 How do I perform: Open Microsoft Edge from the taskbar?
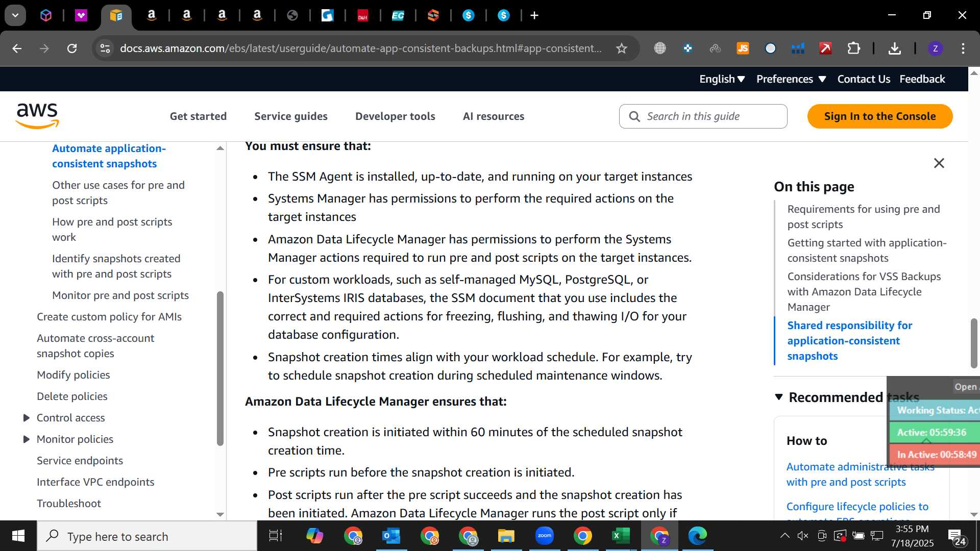tap(697, 536)
